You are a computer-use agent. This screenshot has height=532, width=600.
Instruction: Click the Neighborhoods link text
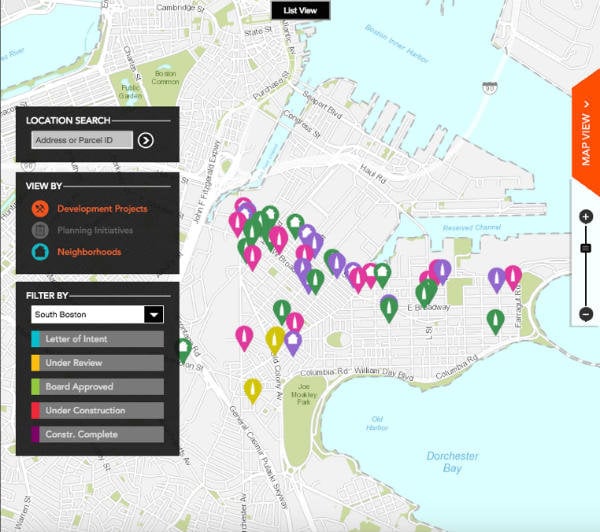point(89,252)
